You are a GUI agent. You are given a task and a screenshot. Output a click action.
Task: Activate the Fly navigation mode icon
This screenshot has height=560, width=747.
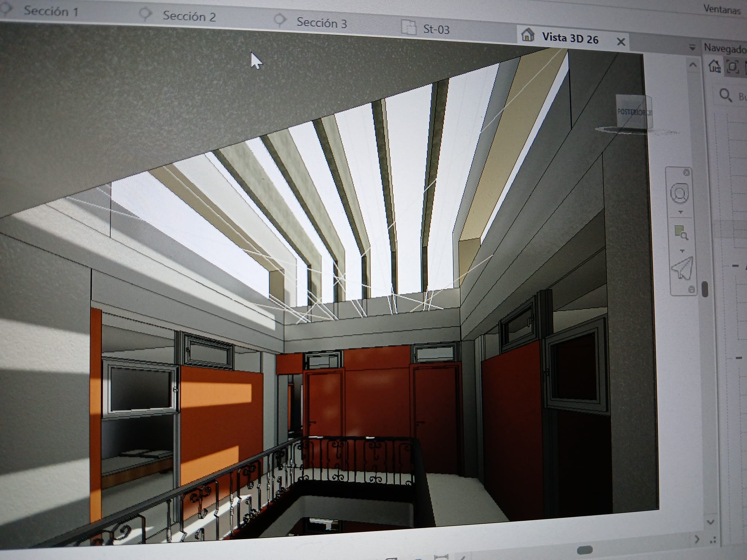(682, 269)
